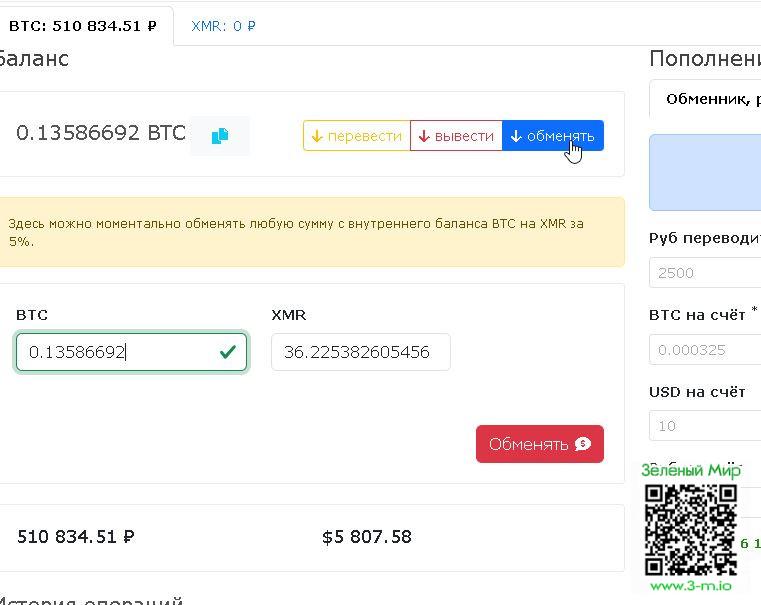The image size is (761, 605).
Task: Focus the "BTC на счёт" input field
Action: pyautogui.click(x=704, y=350)
